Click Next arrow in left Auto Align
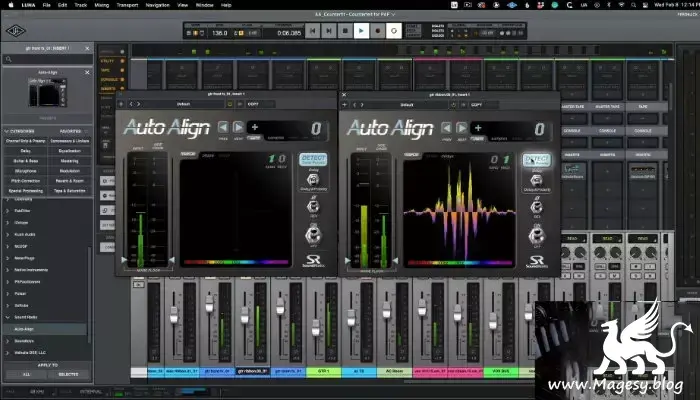Image resolution: width=700 pixels, height=400 pixels. coord(238,127)
